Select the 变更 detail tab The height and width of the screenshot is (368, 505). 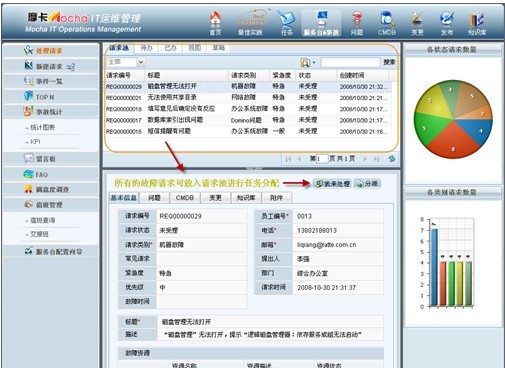coord(215,198)
